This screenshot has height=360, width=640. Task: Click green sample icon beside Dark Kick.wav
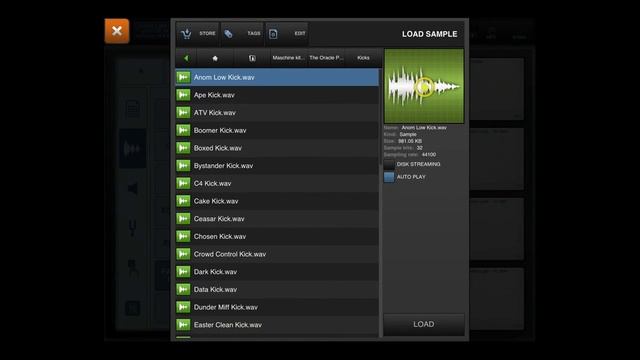point(183,272)
